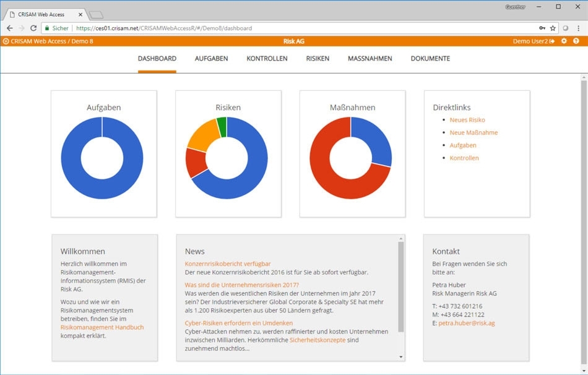Image resolution: width=588 pixels, height=375 pixels.
Task: Open help using the question mark icon
Action: pyautogui.click(x=576, y=41)
